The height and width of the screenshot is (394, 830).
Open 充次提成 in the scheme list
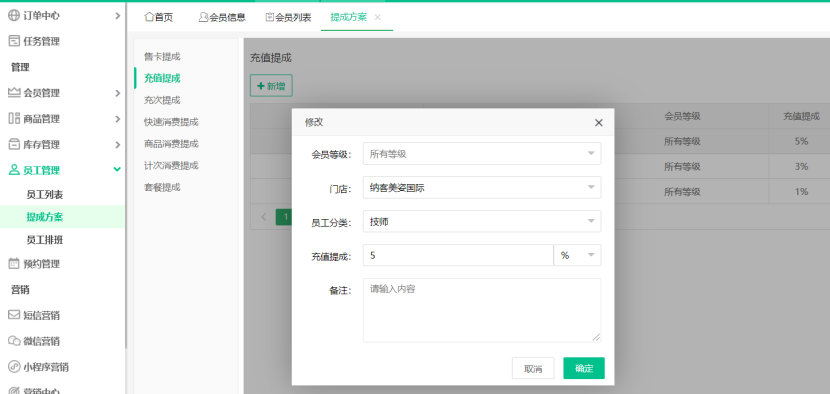pos(162,100)
